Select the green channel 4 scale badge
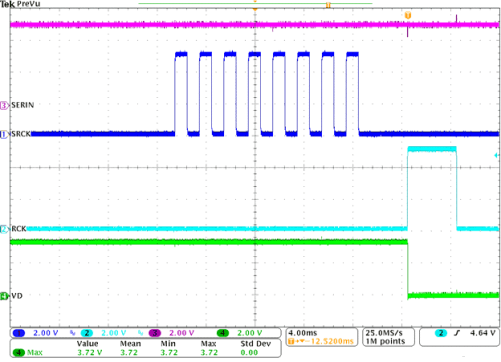501x362 pixels. tap(223, 333)
